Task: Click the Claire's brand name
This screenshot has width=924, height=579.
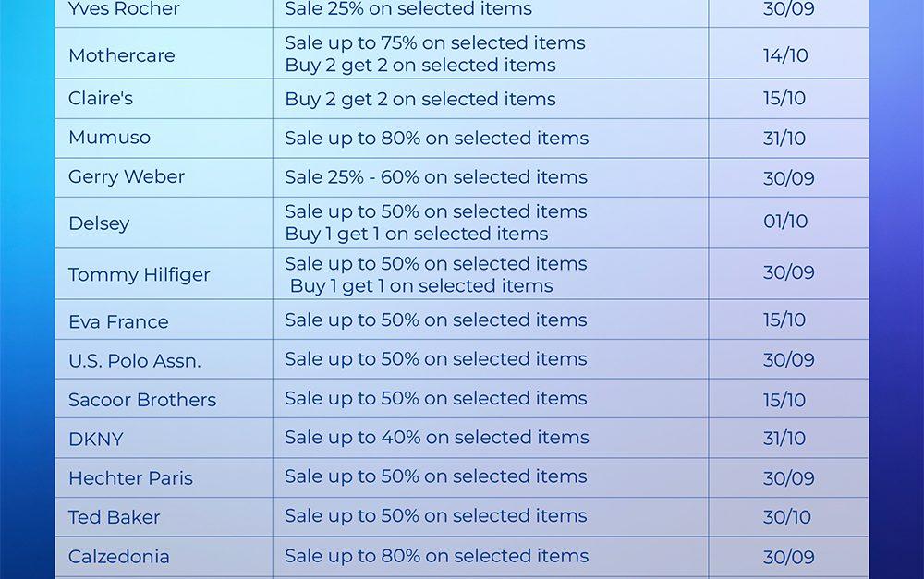Action: coord(101,99)
